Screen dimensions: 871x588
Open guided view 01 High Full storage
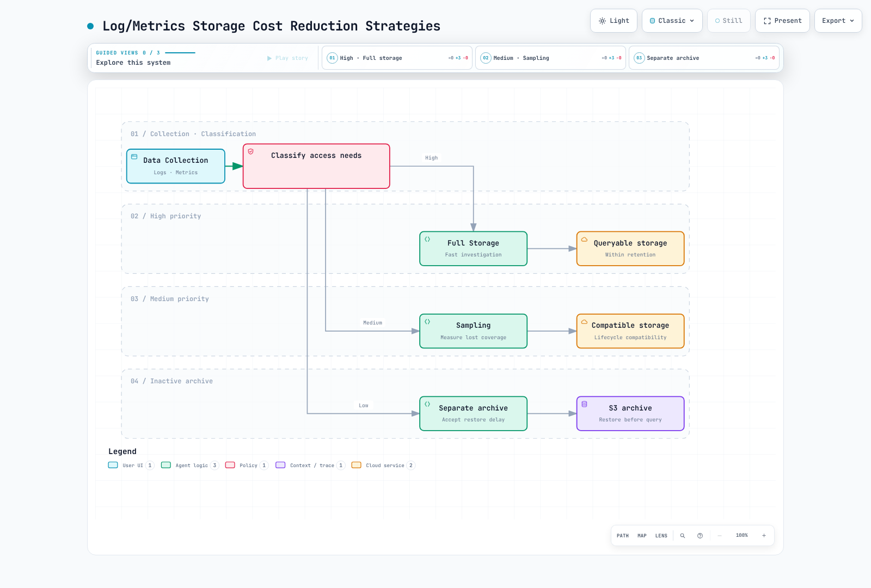pyautogui.click(x=397, y=58)
